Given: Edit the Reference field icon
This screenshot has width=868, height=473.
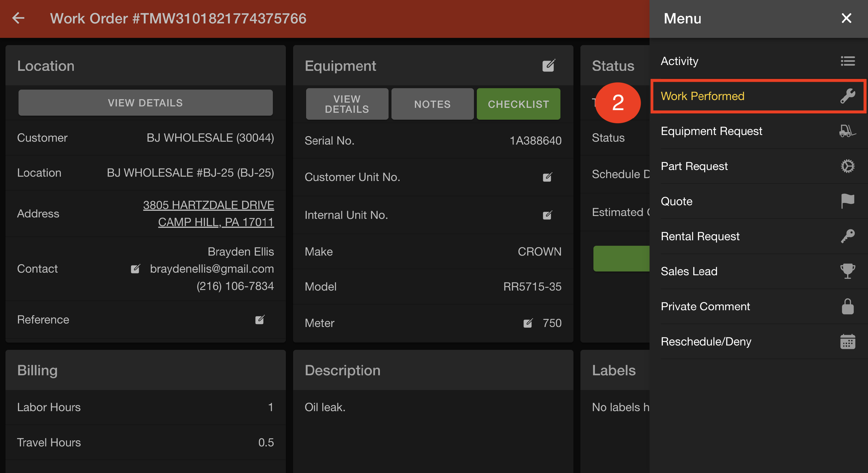Looking at the screenshot, I should coord(260,319).
